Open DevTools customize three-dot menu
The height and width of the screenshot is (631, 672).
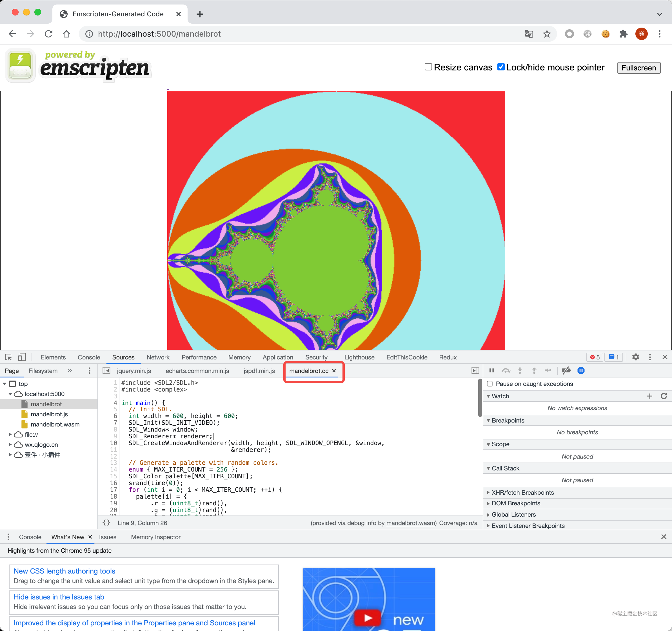pos(650,357)
